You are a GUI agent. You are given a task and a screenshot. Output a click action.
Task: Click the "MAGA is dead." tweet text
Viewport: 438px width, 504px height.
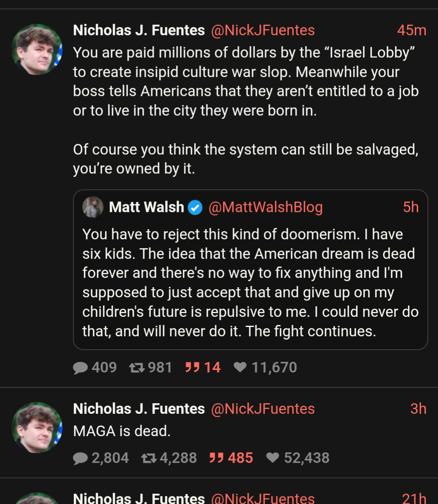pos(122,431)
